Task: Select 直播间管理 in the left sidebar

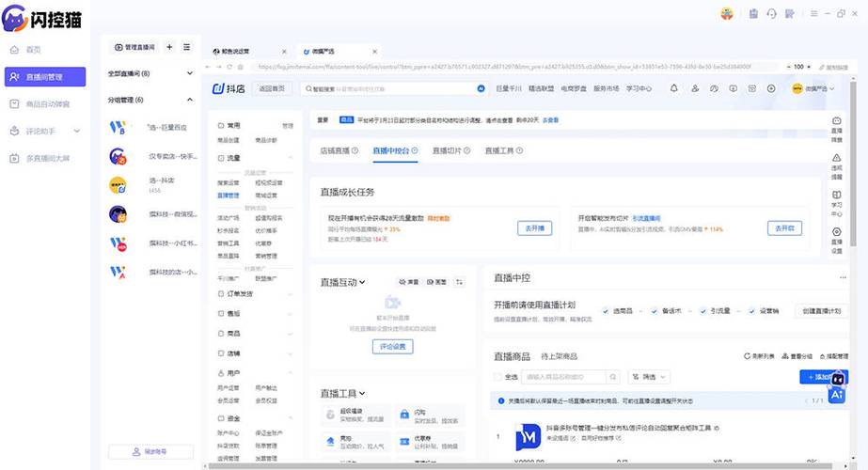Action: click(45, 77)
